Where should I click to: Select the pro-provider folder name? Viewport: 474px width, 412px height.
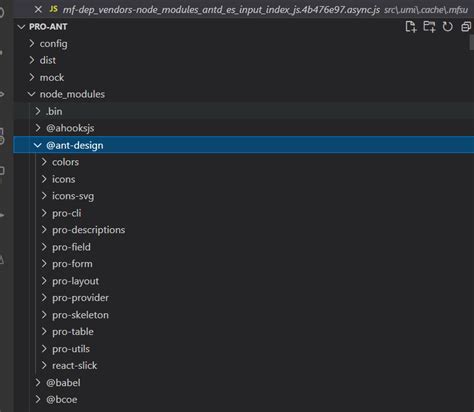(x=80, y=298)
